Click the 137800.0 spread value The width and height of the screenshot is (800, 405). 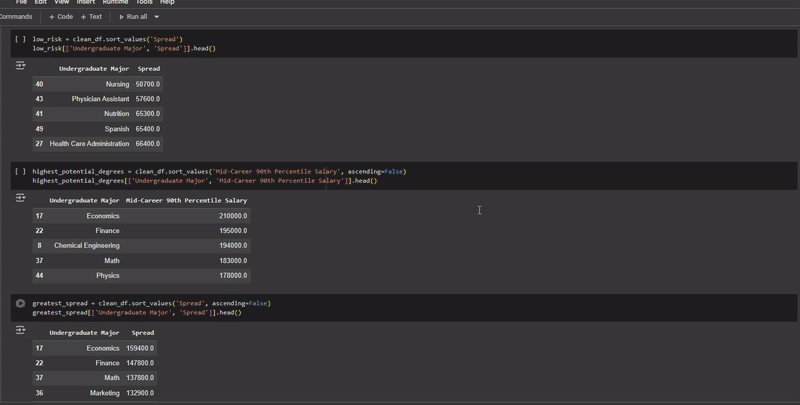(140, 378)
